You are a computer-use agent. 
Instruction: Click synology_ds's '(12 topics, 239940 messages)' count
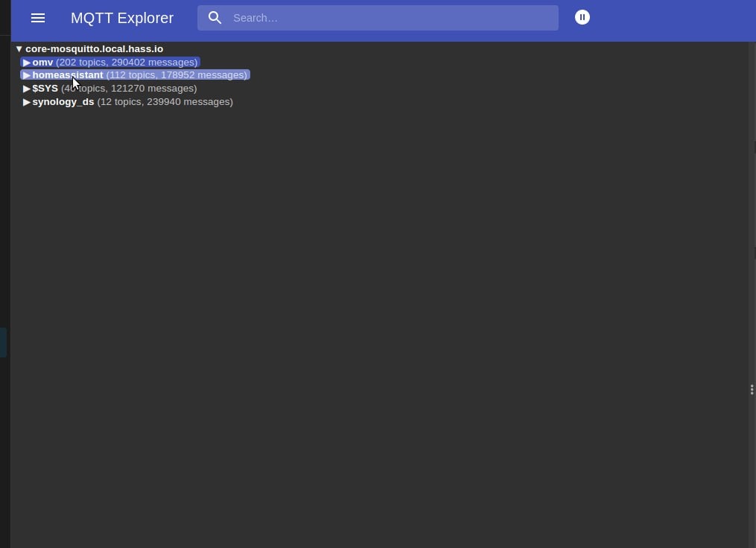click(165, 102)
